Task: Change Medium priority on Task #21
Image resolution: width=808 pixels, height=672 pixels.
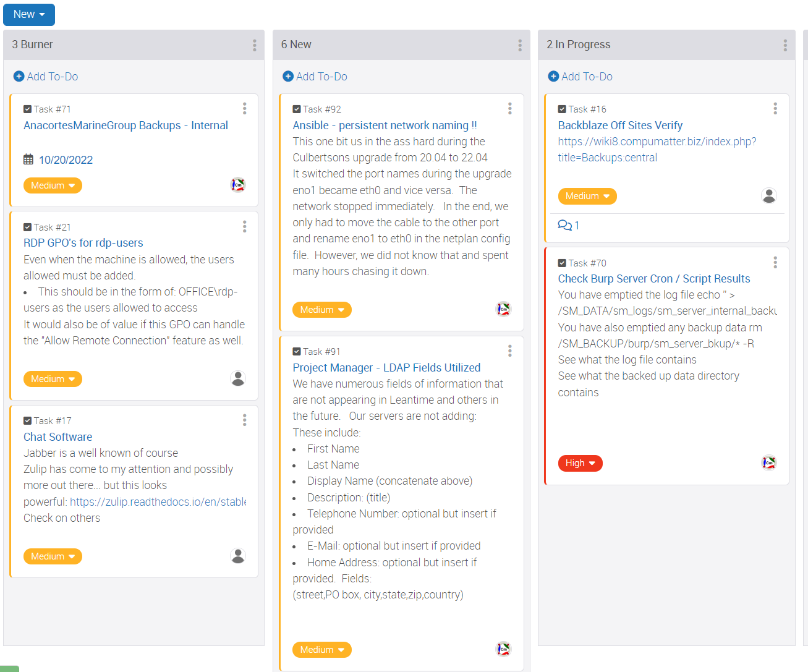Action: coord(53,379)
